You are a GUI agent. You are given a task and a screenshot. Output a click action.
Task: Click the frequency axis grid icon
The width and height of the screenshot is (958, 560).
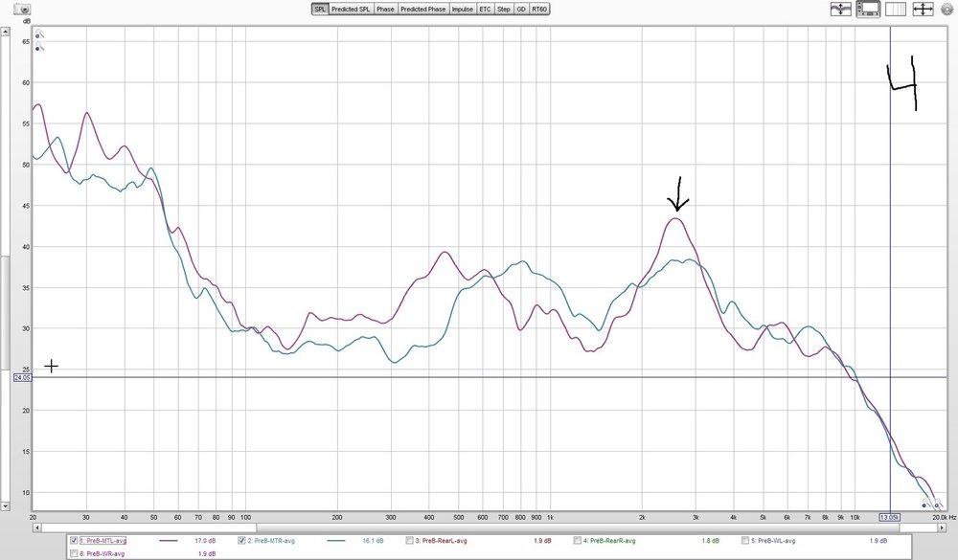895,10
